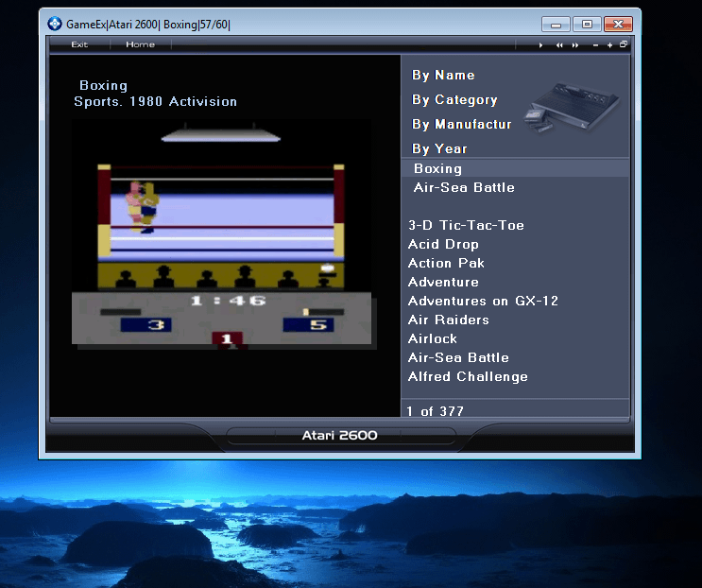Click the GameEx logo in title bar
The width and height of the screenshot is (702, 588).
pyautogui.click(x=55, y=24)
